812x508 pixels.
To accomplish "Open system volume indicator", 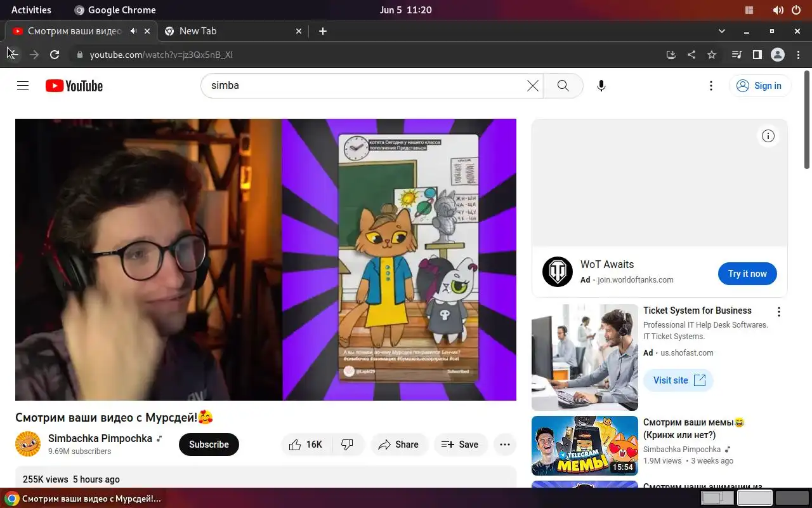I will (x=778, y=10).
